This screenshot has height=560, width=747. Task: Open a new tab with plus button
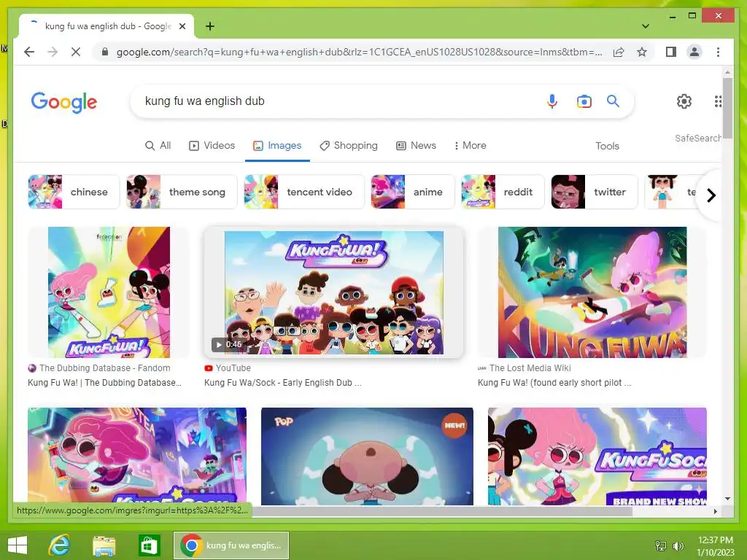coord(209,26)
